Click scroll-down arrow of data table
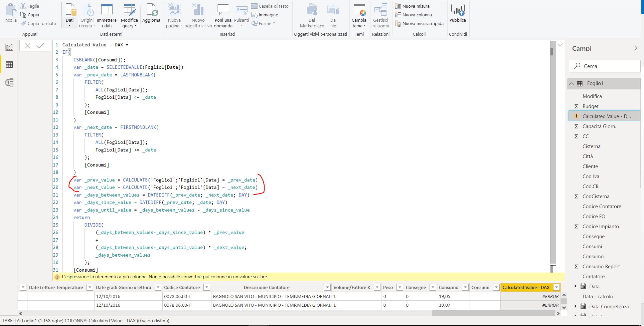This screenshot has width=644, height=326. coord(564,307)
